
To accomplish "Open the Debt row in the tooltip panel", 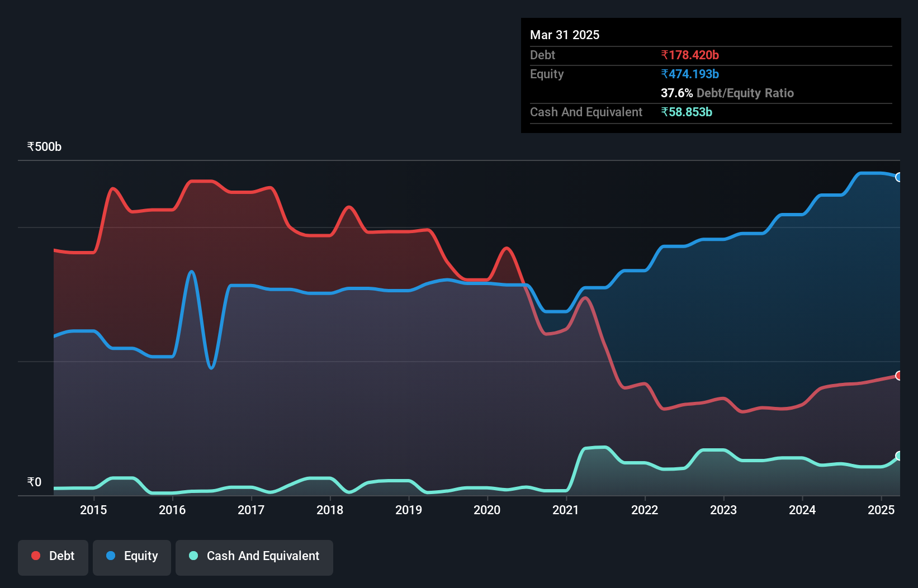I will (542, 55).
